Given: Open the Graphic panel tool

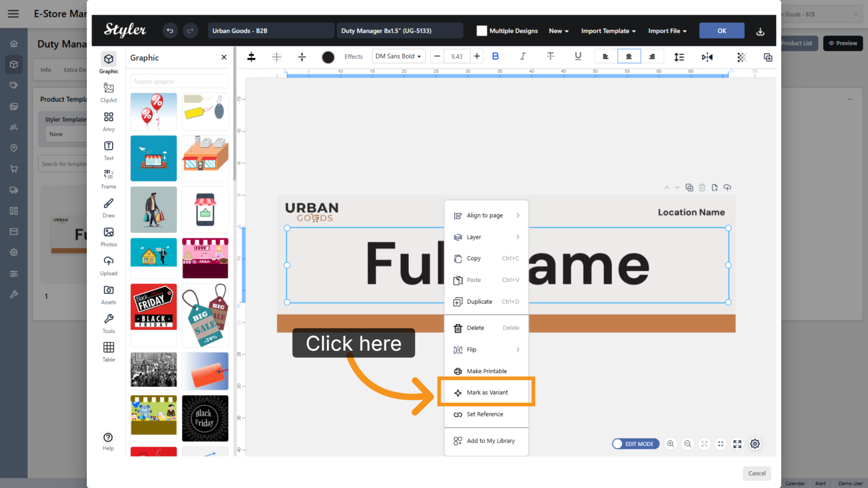Looking at the screenshot, I should click(x=109, y=63).
